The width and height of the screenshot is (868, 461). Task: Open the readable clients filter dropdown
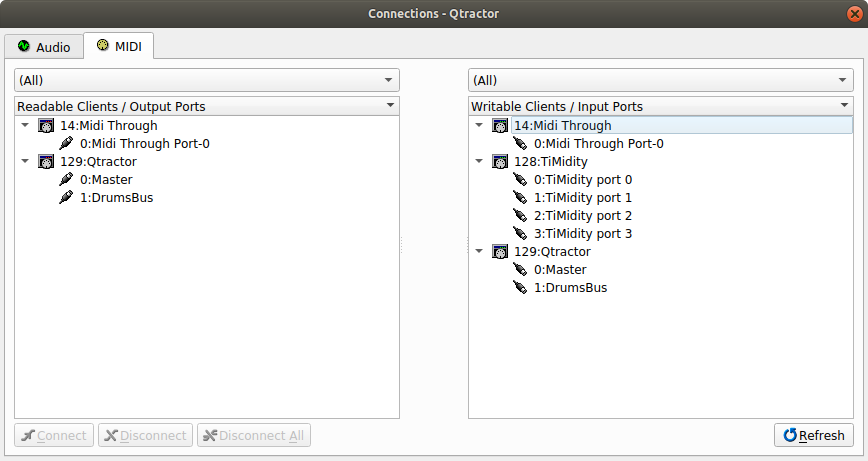click(x=206, y=80)
